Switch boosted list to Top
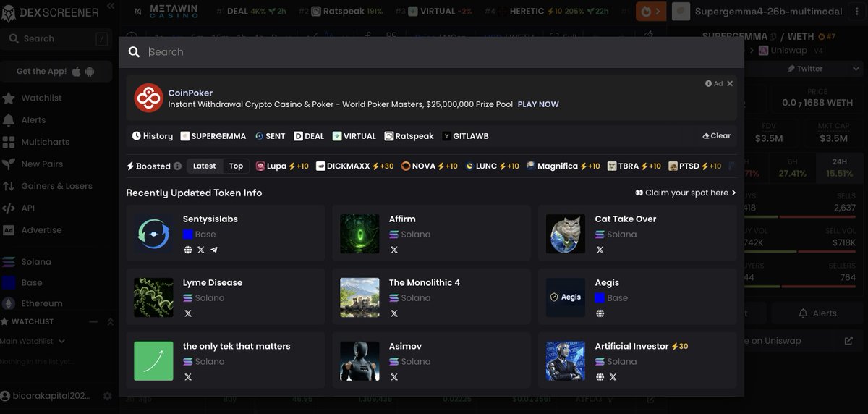Screen dimensions: 868x414 [x=236, y=166]
